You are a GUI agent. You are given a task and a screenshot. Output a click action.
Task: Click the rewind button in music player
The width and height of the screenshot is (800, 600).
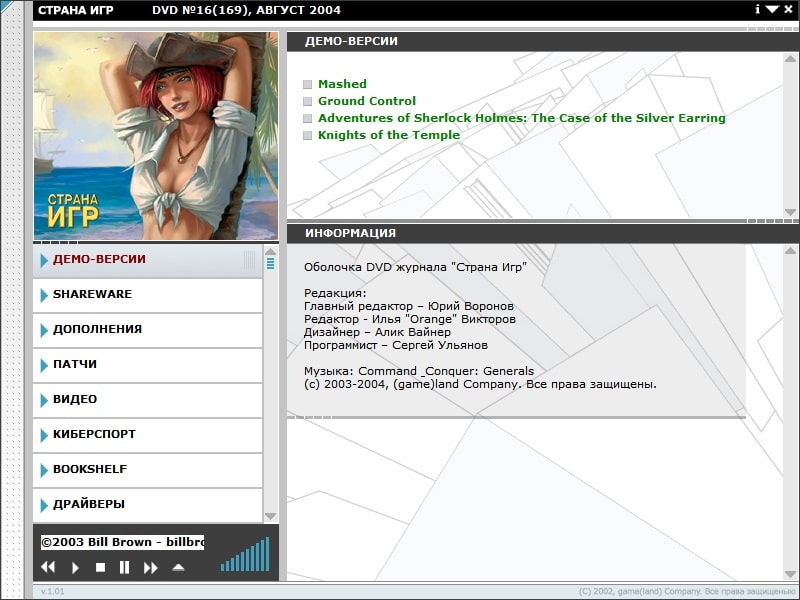[x=48, y=567]
